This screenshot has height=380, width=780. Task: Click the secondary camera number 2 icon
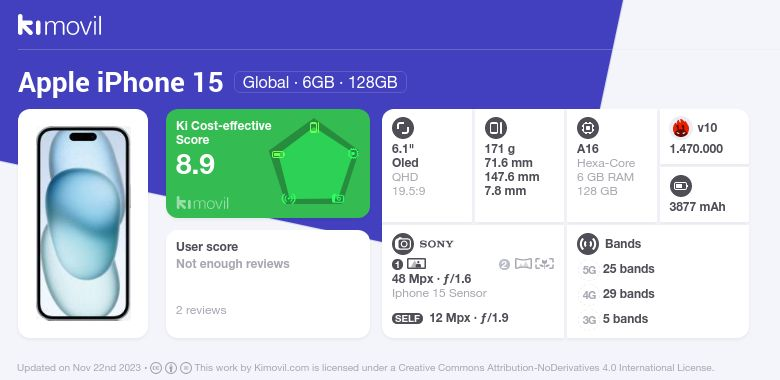(x=504, y=265)
